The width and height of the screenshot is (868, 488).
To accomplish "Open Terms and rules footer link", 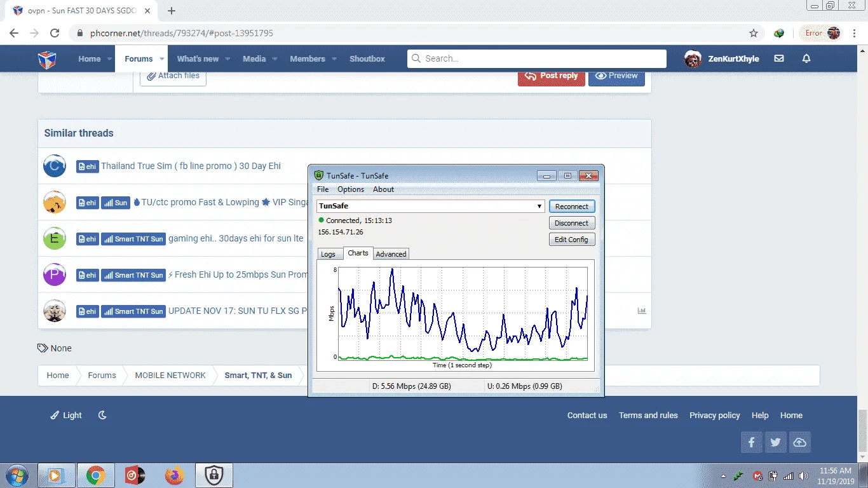I will 648,415.
